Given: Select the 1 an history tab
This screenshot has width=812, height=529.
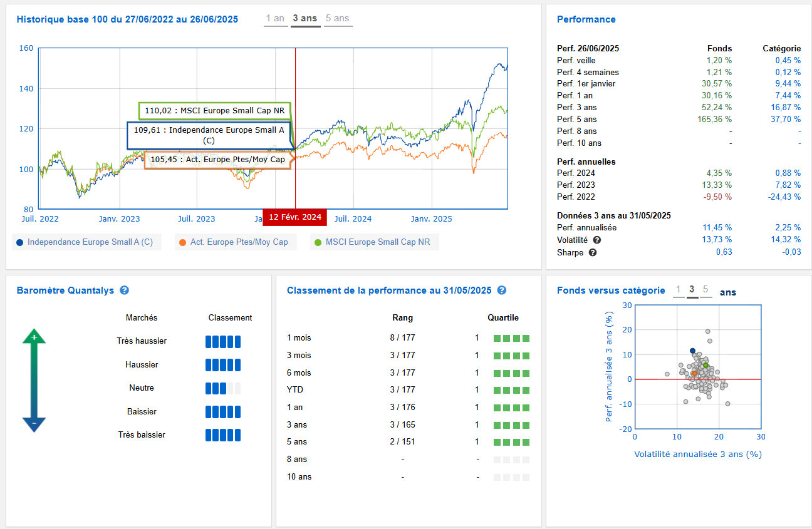Looking at the screenshot, I should [276, 19].
